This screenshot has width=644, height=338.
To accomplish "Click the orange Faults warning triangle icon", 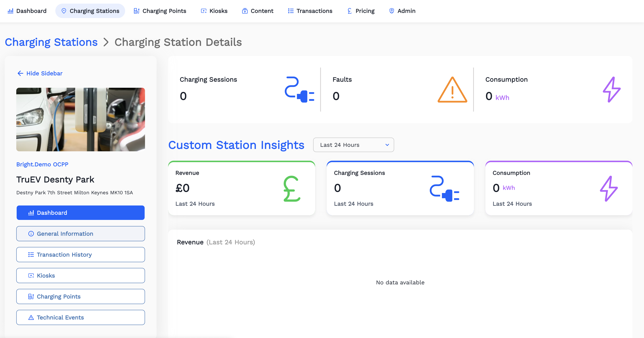I will point(452,90).
